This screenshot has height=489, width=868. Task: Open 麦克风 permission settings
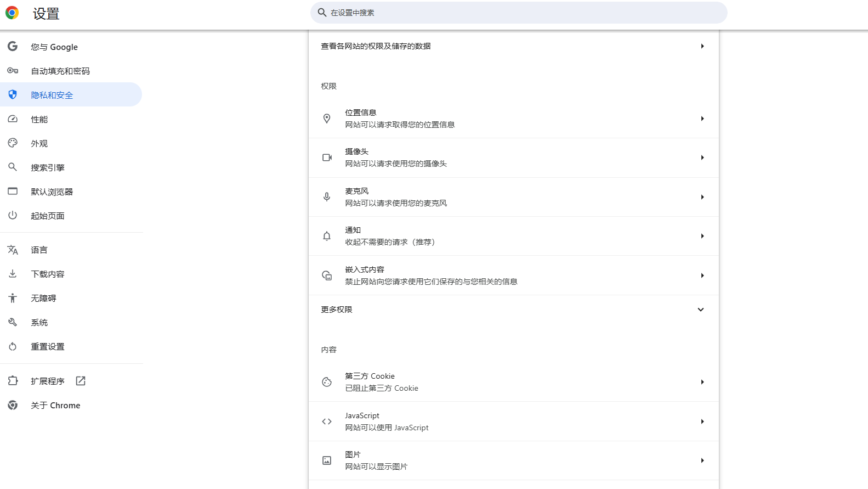click(x=514, y=197)
